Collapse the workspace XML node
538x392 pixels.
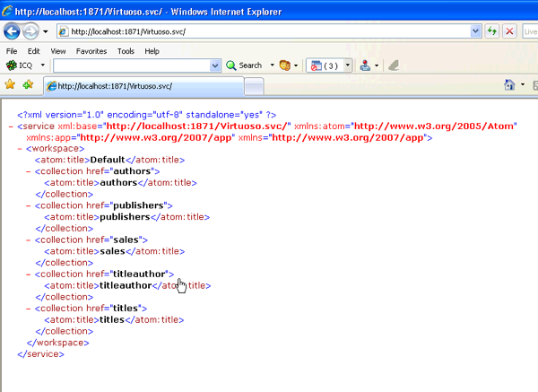(20, 149)
